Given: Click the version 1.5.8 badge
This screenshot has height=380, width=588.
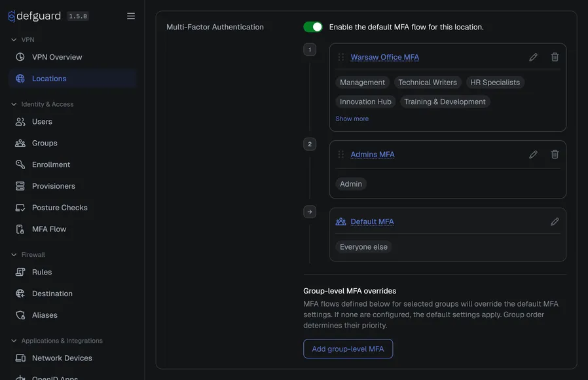Looking at the screenshot, I should point(78,16).
